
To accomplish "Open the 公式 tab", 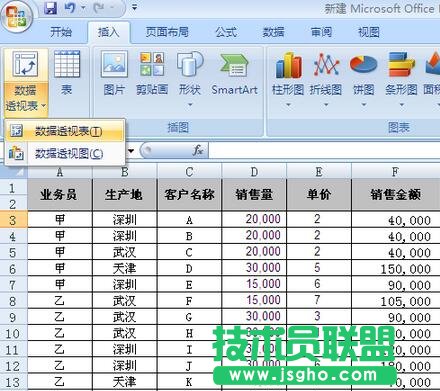I will coord(226,32).
